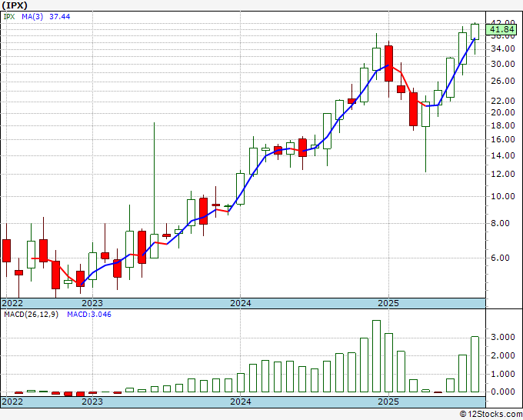Click the 30.00 price axis label
The height and width of the screenshot is (420, 523).
click(x=504, y=64)
